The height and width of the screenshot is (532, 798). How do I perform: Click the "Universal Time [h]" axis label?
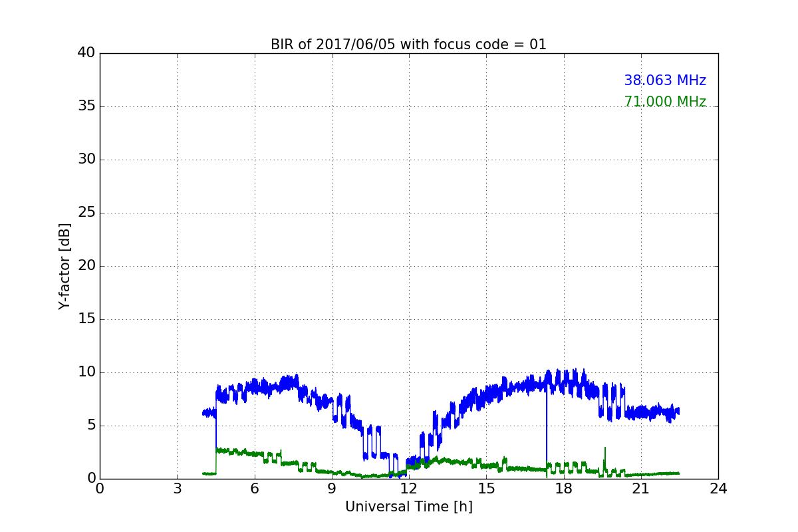(x=408, y=507)
